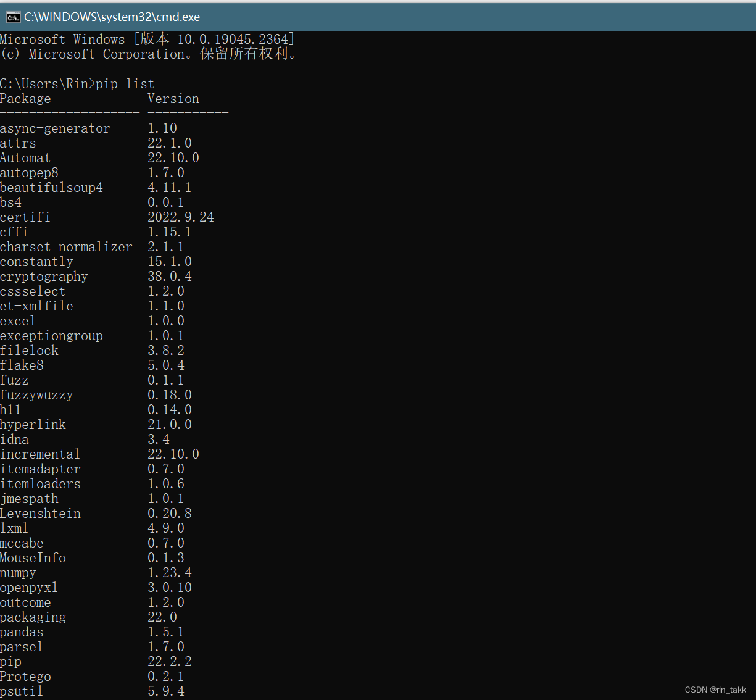
Task: Select the lxml package name
Action: [x=14, y=528]
